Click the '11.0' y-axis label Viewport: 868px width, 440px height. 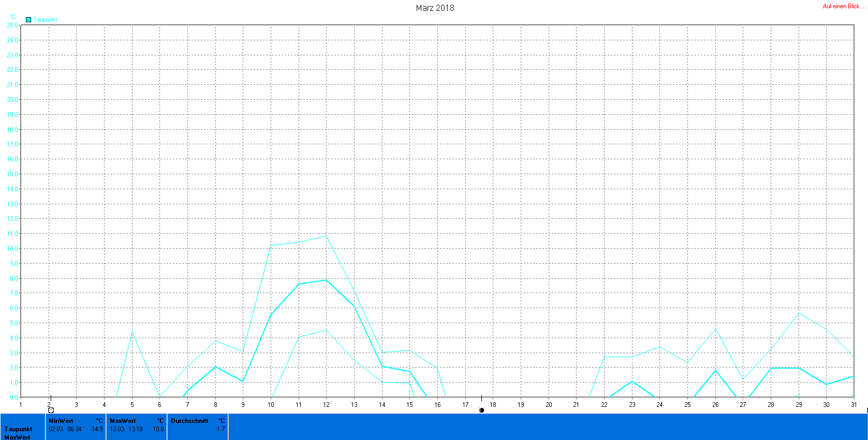coord(12,234)
